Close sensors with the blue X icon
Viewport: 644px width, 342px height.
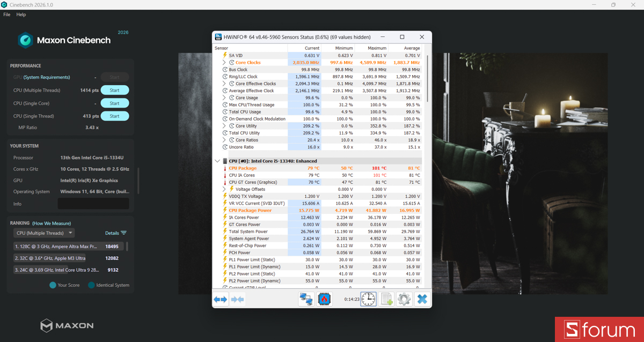tap(422, 299)
